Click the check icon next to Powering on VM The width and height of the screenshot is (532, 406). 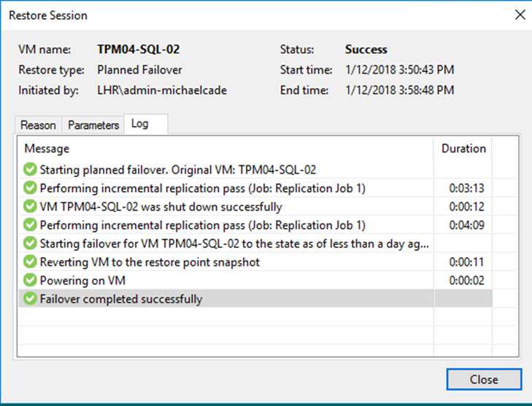click(30, 281)
